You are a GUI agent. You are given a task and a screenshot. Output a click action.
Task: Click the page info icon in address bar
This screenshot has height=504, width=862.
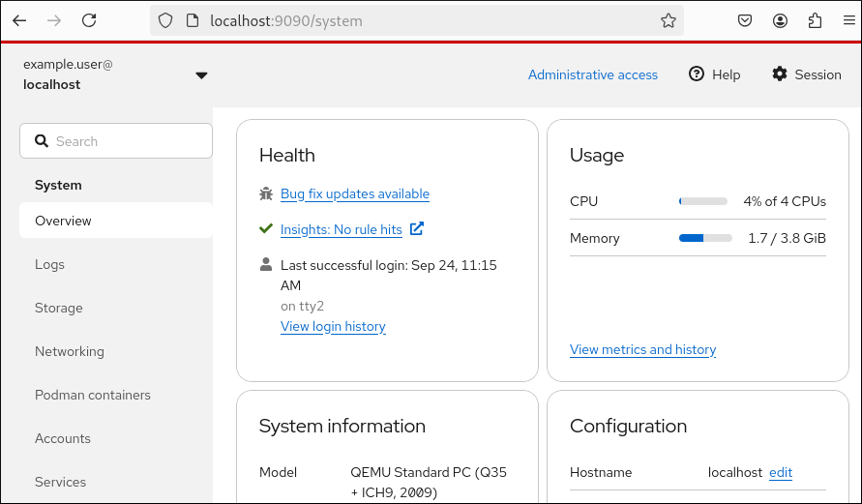(x=192, y=21)
